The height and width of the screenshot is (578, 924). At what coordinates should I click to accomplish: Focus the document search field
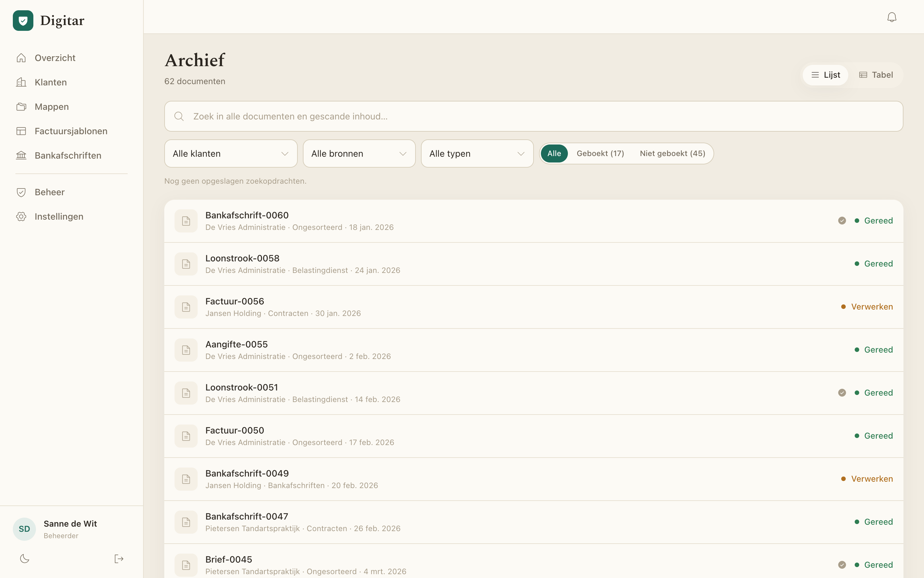coord(534,116)
